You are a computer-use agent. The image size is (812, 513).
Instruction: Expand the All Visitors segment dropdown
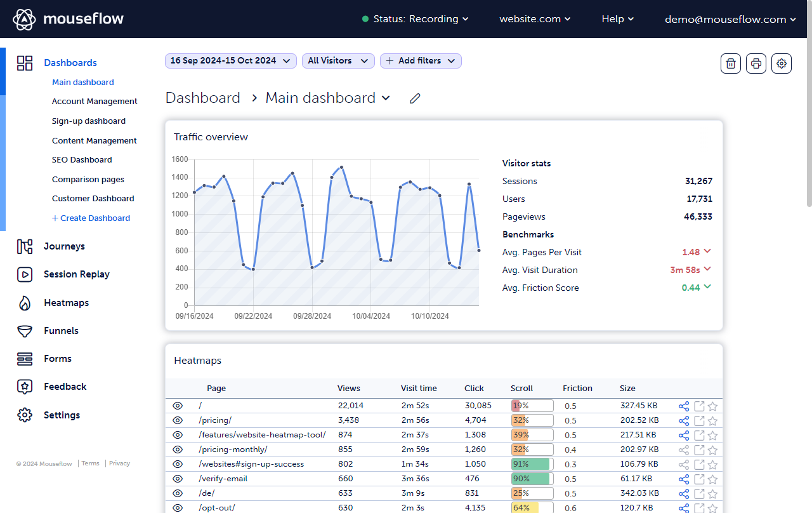pyautogui.click(x=338, y=61)
